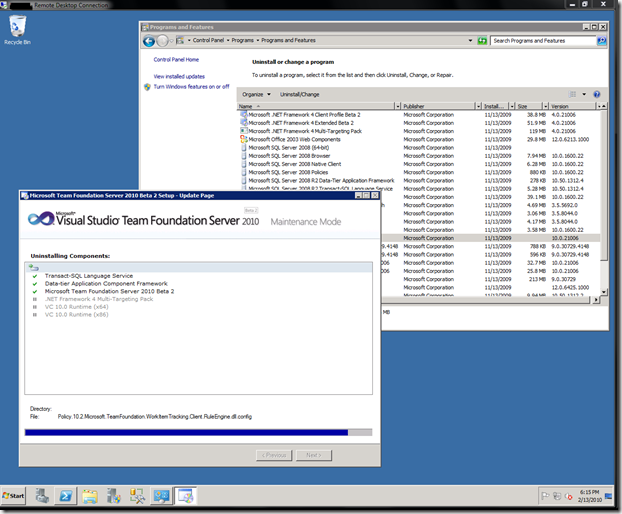The width and height of the screenshot is (622, 514).
Task: Switch to the TFS setup taskbar button
Action: [185, 496]
